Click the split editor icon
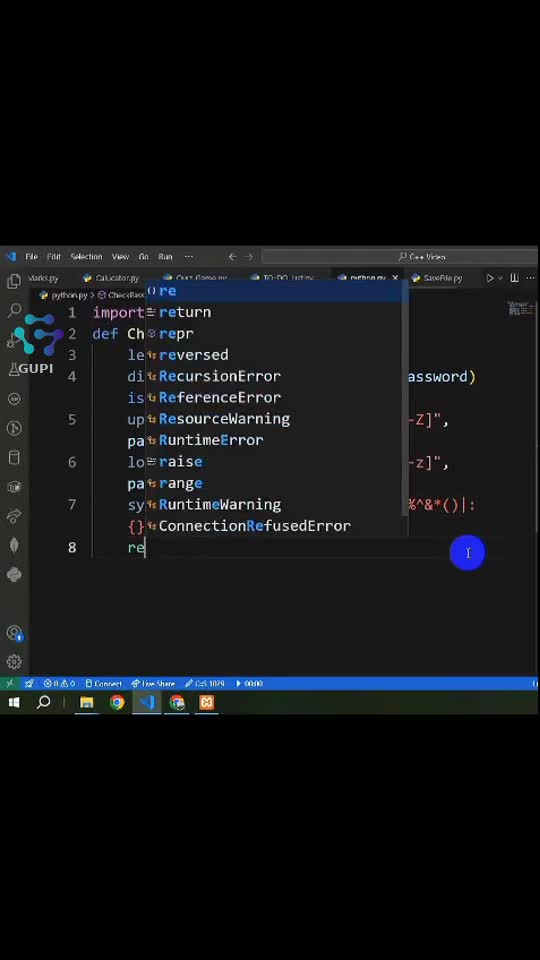540x960 pixels. [514, 278]
